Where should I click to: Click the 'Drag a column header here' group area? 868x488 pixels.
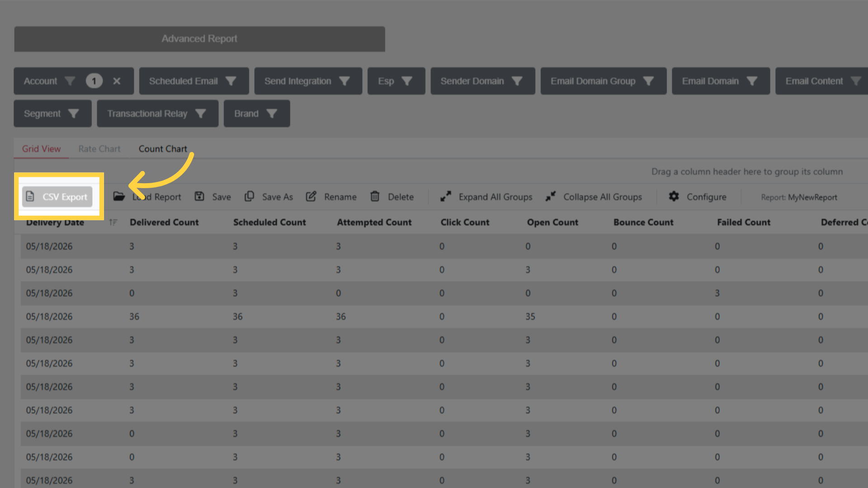coord(747,172)
